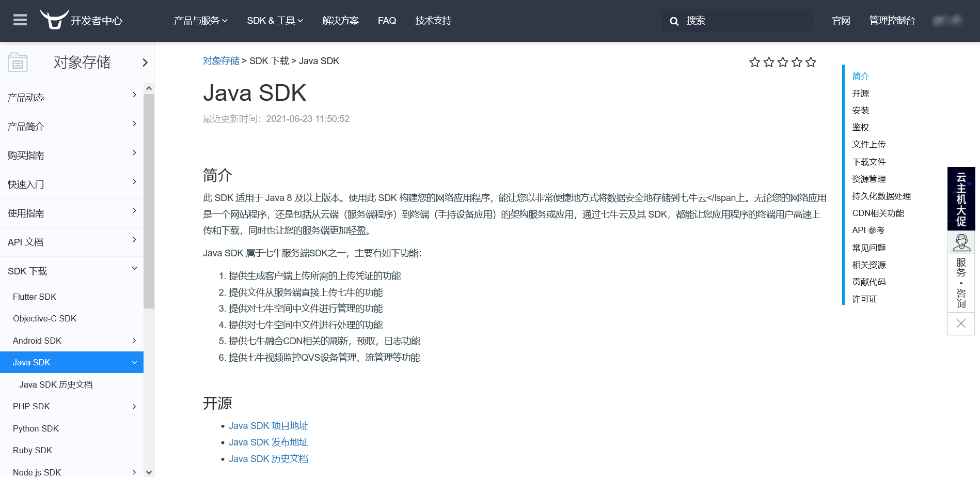The height and width of the screenshot is (477, 980).
Task: Open 技术支持 in top navigation
Action: coord(434,21)
